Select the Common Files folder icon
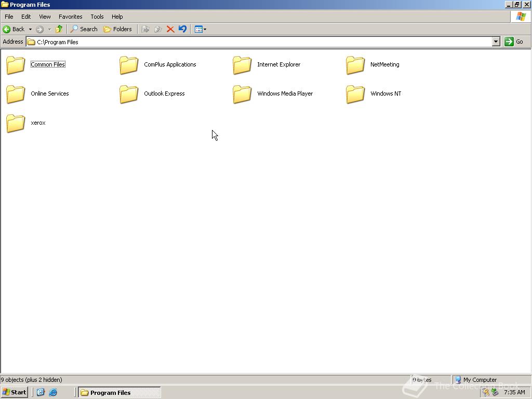Screen dimensions: 532x399 pyautogui.click(x=16, y=65)
